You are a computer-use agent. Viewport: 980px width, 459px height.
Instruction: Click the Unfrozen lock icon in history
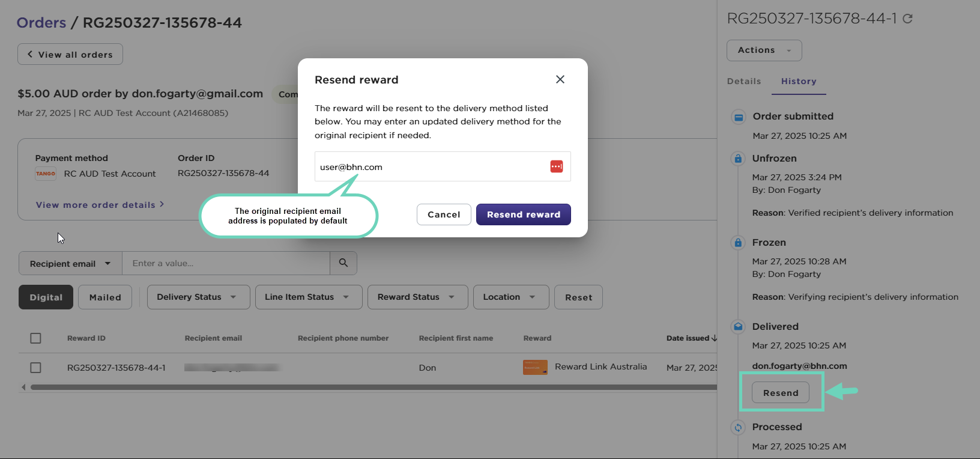(738, 159)
